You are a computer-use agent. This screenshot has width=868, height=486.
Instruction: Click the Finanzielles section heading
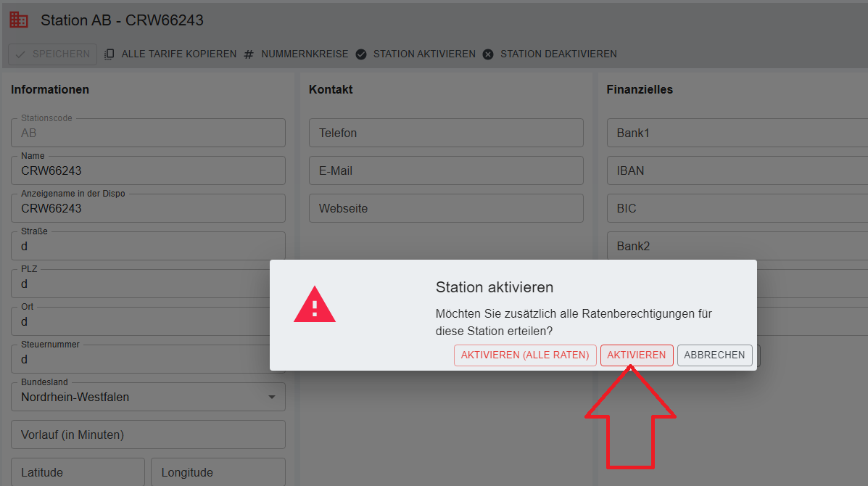[640, 90]
